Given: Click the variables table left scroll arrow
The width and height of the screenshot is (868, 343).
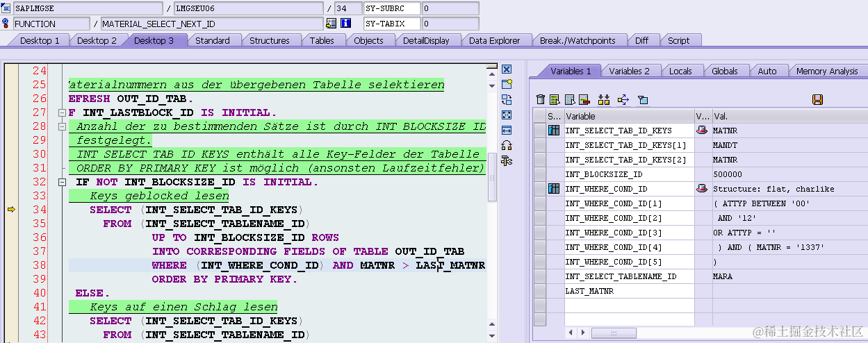Looking at the screenshot, I should [x=572, y=333].
